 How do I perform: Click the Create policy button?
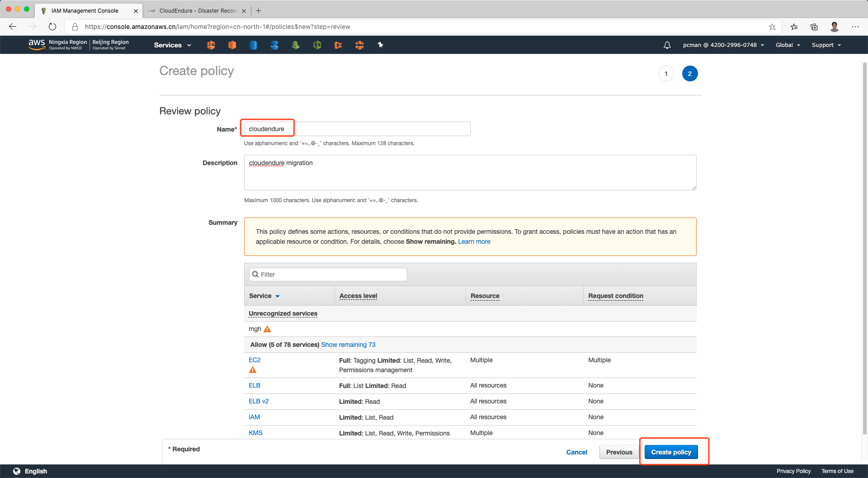tap(671, 452)
